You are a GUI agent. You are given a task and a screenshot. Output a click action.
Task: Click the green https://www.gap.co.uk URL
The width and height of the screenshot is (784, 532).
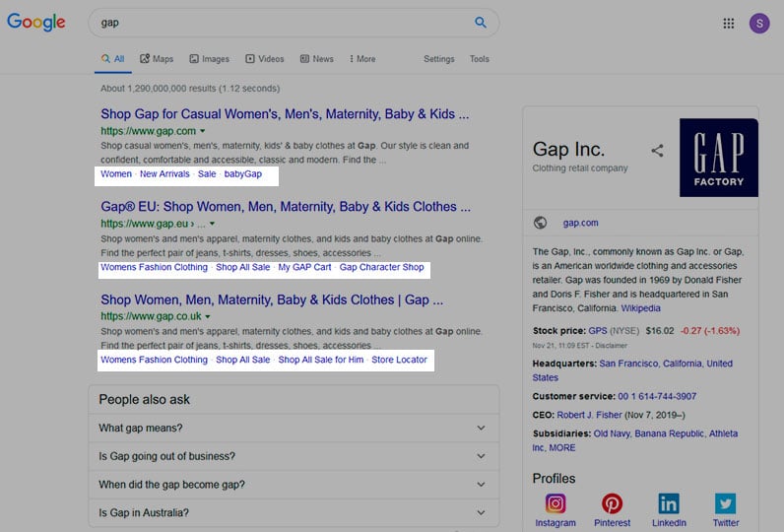click(x=151, y=316)
